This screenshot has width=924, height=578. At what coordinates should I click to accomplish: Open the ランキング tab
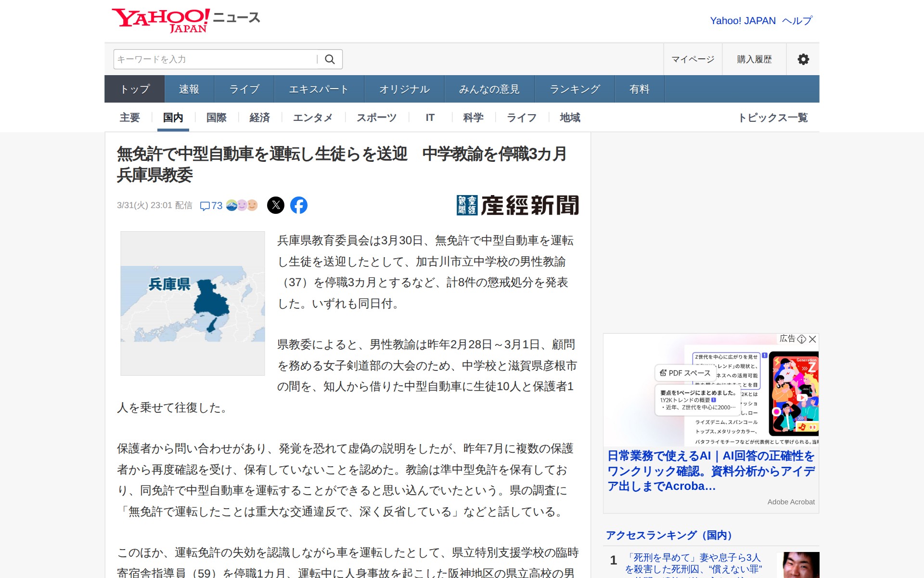point(575,89)
